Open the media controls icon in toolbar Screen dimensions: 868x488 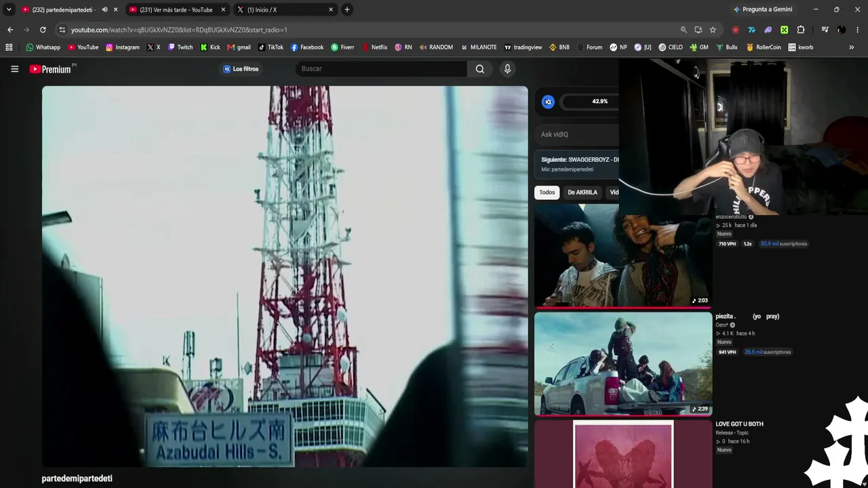825,30
